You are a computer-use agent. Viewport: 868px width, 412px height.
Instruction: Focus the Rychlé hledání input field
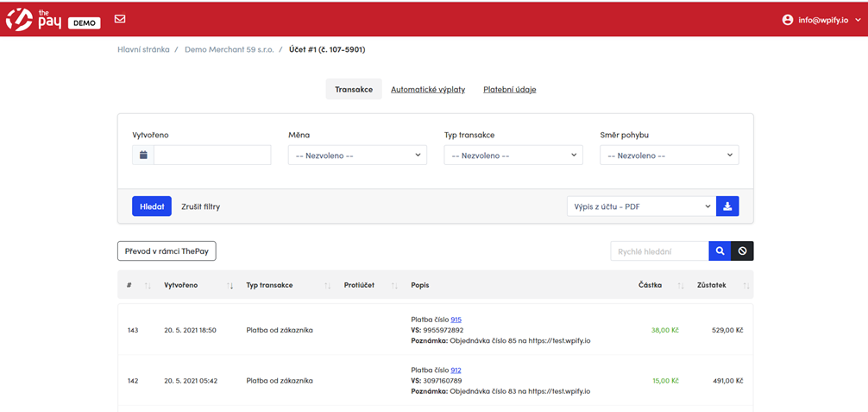pos(659,251)
